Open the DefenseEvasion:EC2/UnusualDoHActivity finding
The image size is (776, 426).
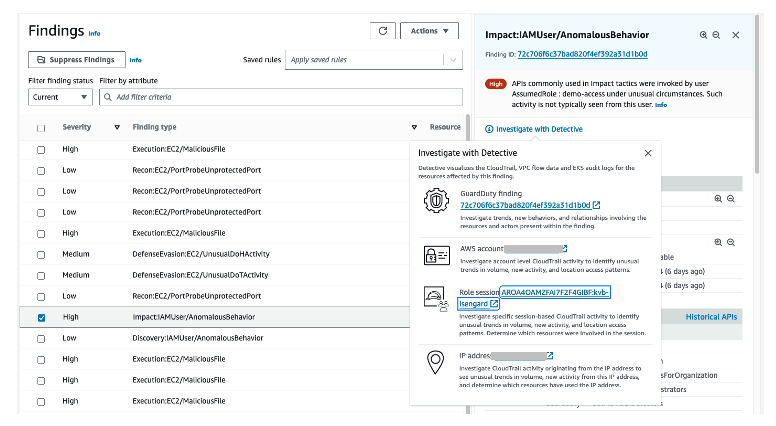(x=201, y=254)
